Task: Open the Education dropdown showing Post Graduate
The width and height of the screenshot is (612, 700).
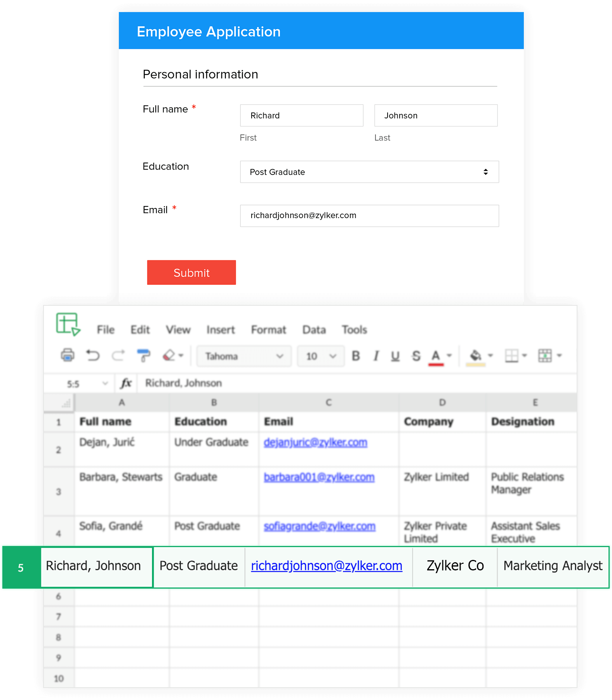Action: pos(369,172)
